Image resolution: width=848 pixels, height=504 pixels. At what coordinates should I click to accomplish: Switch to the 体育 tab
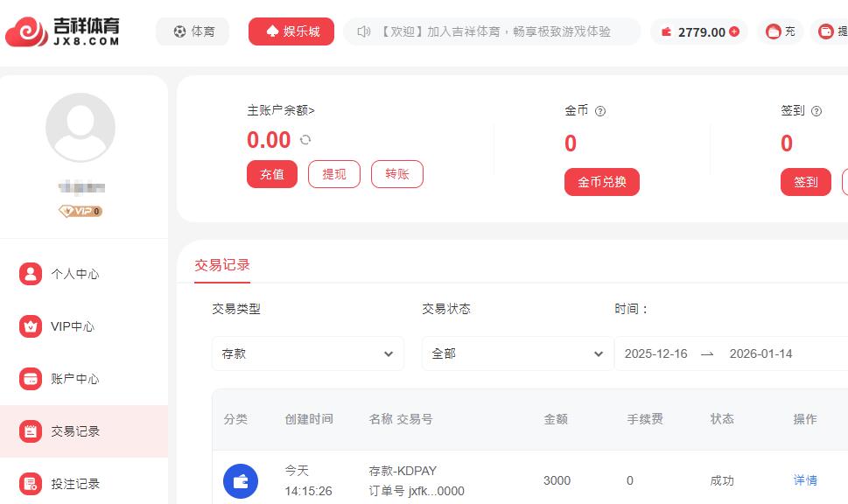[x=193, y=31]
